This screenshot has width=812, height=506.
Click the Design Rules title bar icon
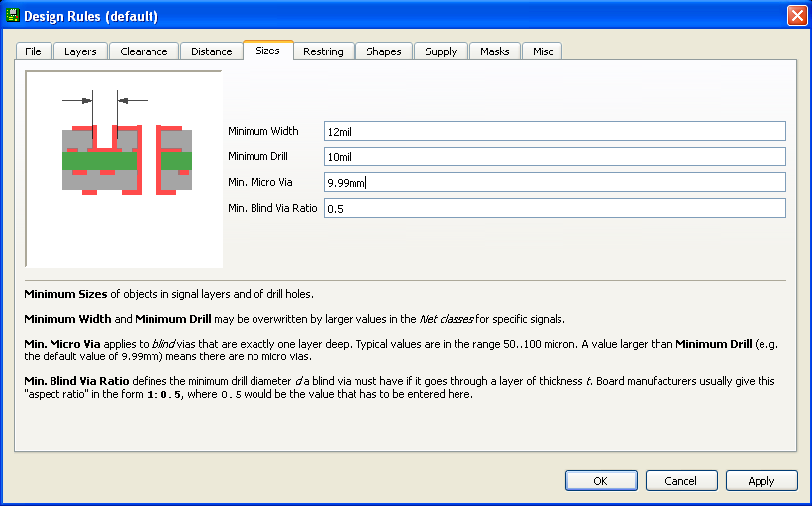coord(12,16)
